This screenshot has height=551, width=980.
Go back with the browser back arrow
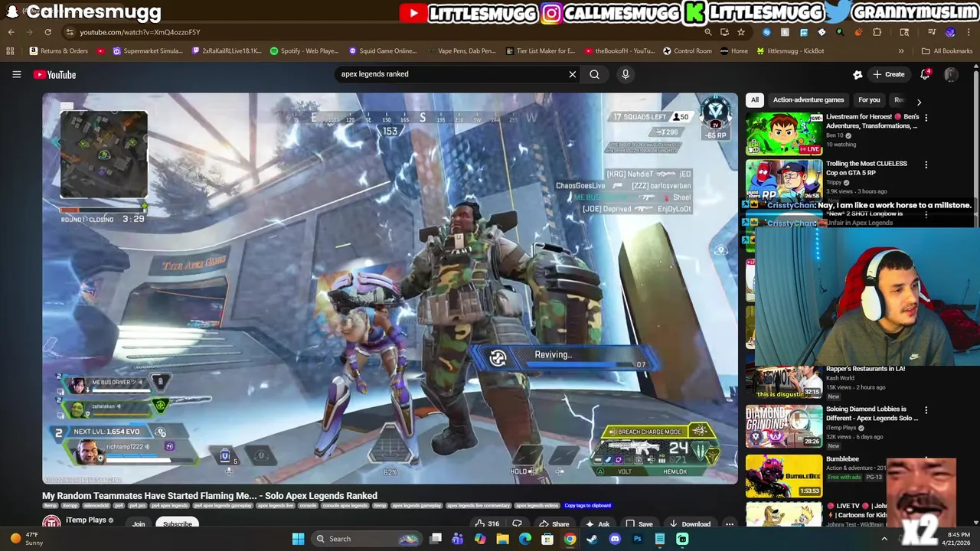(11, 32)
